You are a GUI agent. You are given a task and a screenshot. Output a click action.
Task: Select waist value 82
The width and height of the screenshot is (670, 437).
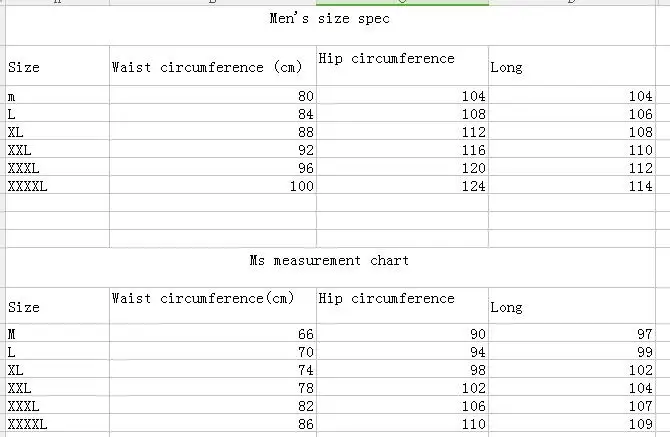213,405
